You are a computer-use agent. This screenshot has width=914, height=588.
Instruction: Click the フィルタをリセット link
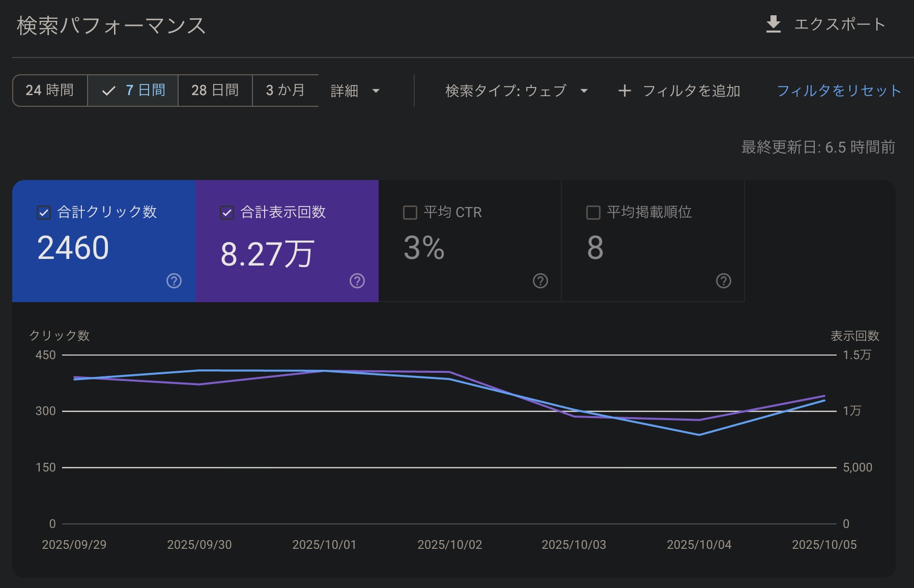(839, 91)
